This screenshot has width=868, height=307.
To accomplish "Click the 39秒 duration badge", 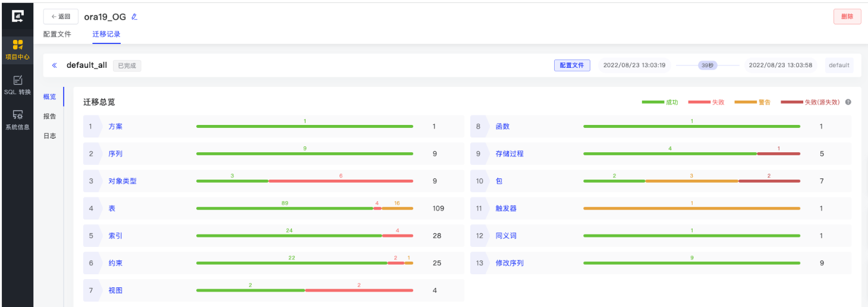I will tap(707, 65).
